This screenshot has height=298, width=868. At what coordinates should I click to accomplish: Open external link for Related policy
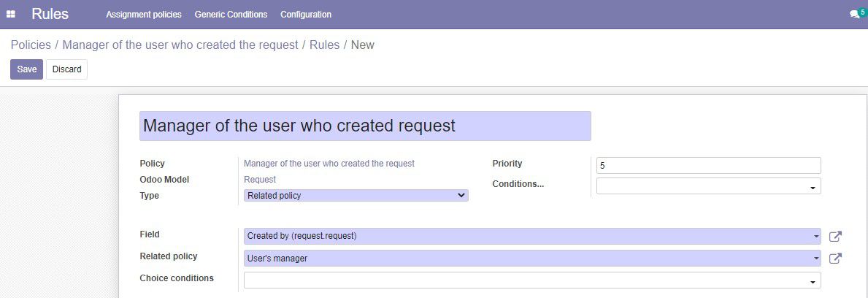point(835,258)
